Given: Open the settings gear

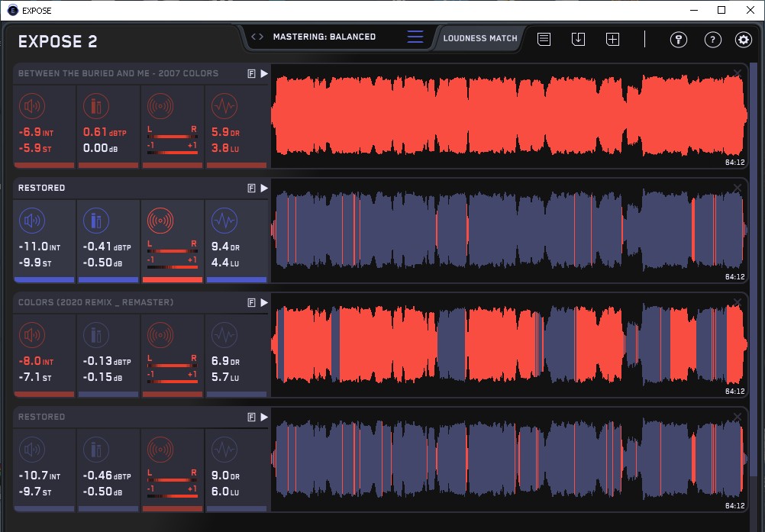Looking at the screenshot, I should point(743,40).
